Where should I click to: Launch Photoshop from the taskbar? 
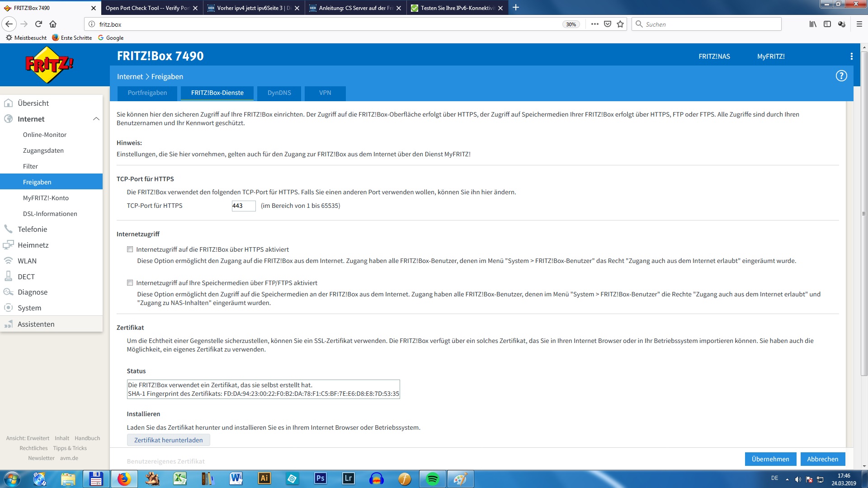tap(320, 479)
